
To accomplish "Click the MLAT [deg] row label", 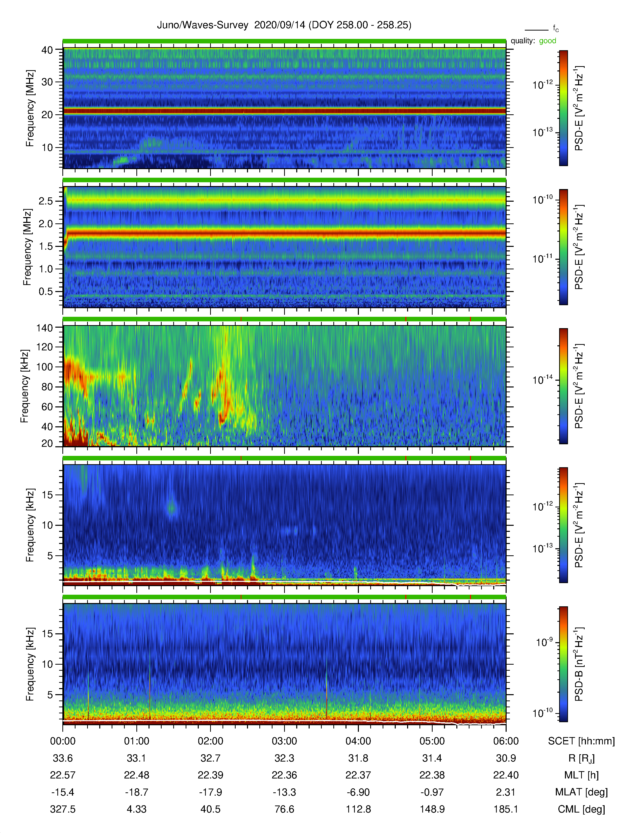I will point(581,792).
